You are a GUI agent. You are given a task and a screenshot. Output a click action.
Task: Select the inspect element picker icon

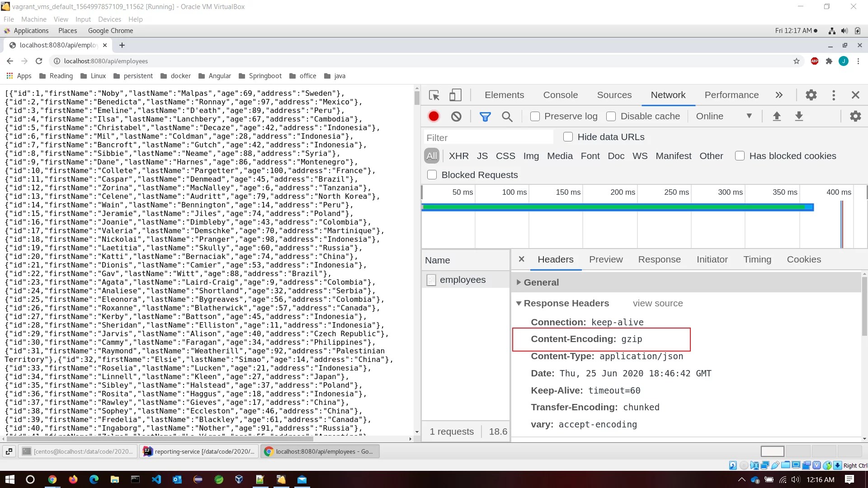(434, 95)
